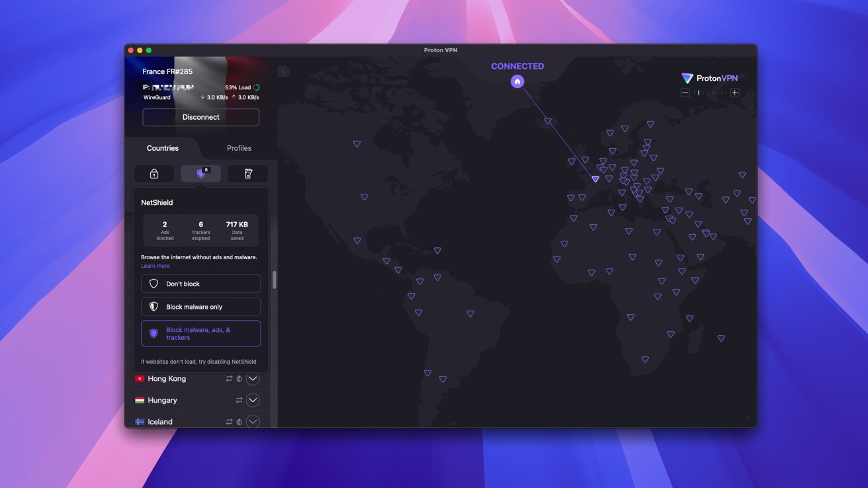
Task: Switch to the Profiles tab
Action: point(239,148)
